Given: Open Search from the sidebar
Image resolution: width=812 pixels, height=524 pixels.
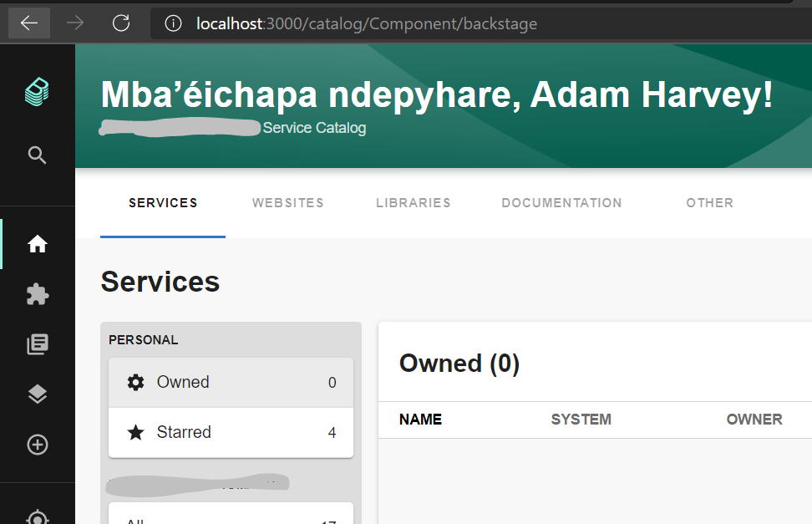Looking at the screenshot, I should tap(37, 155).
